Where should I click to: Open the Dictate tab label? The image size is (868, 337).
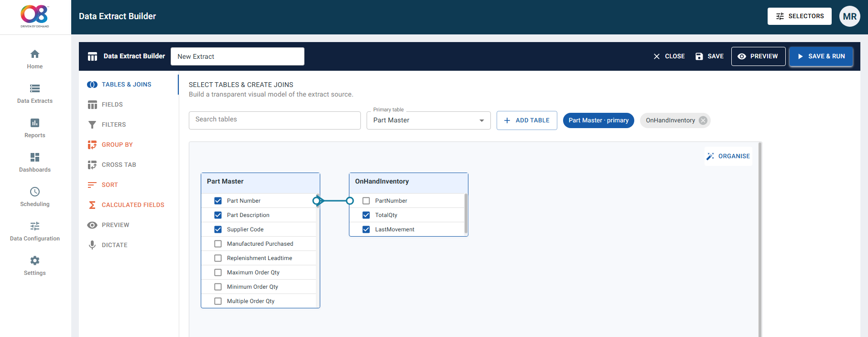115,245
